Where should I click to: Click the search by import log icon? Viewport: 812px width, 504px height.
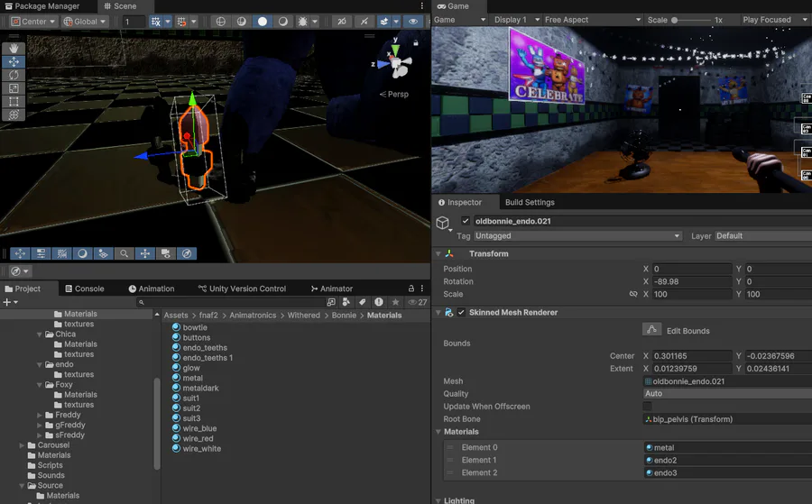(379, 302)
